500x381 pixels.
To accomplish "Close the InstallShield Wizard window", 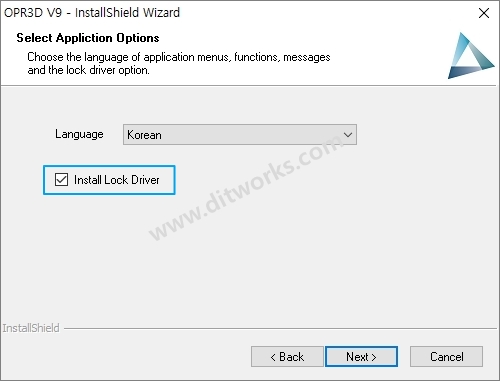I will click(x=484, y=13).
